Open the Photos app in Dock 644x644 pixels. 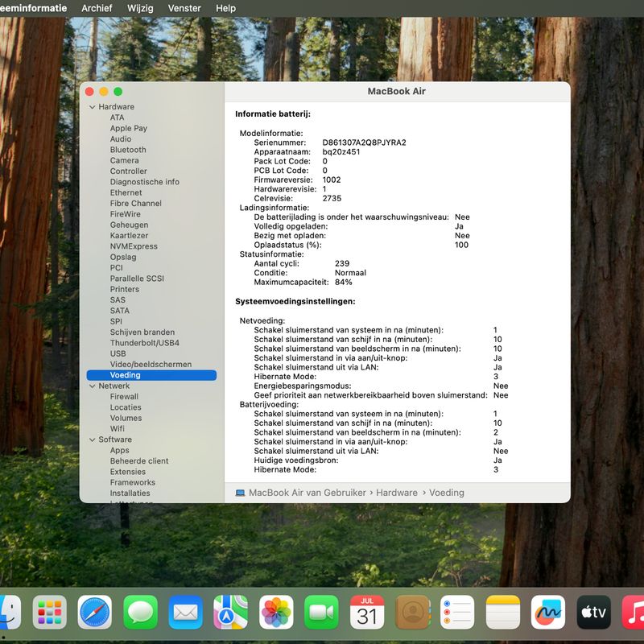point(276,612)
